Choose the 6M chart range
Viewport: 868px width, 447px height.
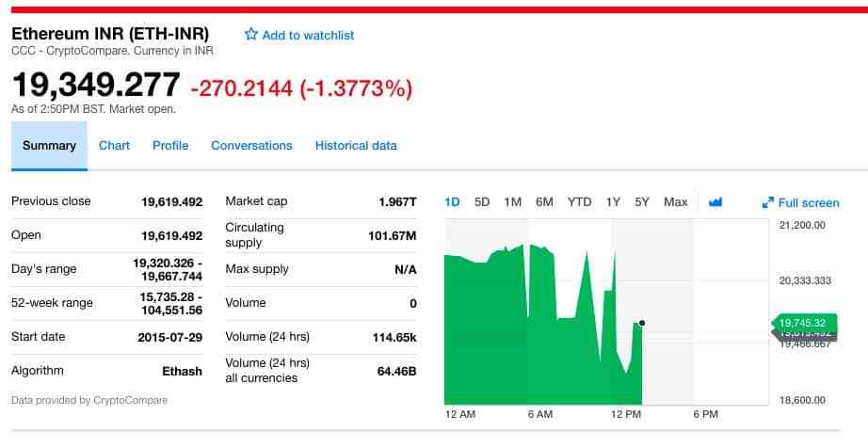click(x=544, y=202)
